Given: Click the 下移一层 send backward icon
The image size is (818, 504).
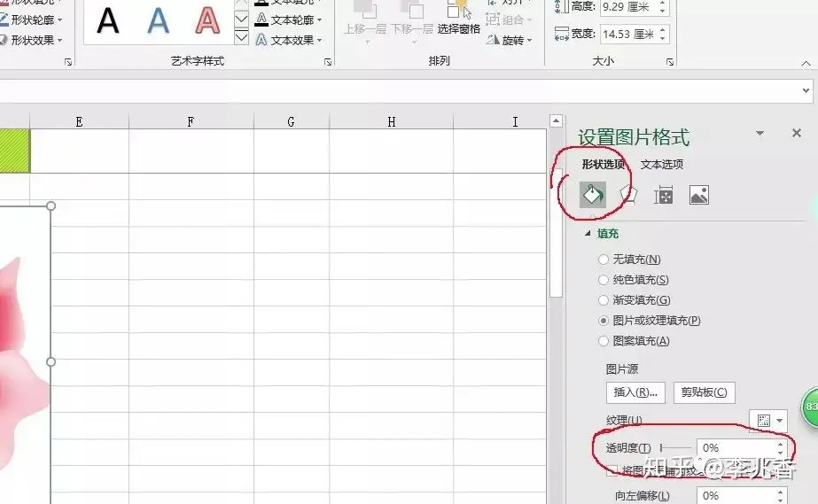Looking at the screenshot, I should 412,11.
